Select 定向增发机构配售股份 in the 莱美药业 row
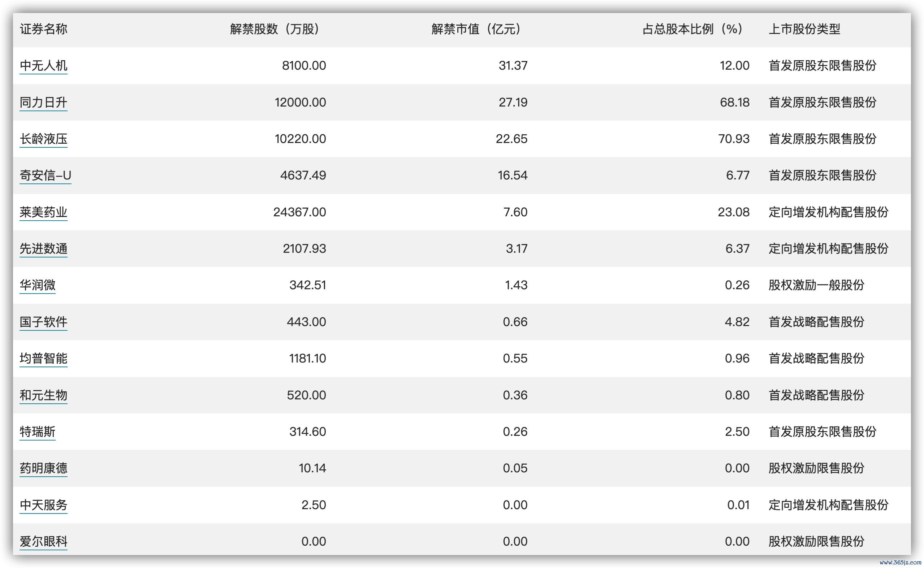This screenshot has height=568, width=924. (x=828, y=212)
